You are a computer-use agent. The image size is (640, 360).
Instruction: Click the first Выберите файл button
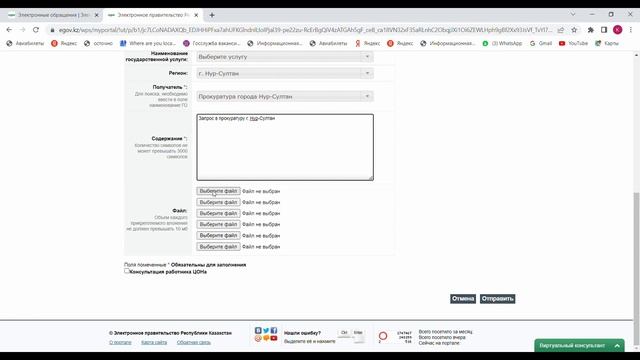218,191
